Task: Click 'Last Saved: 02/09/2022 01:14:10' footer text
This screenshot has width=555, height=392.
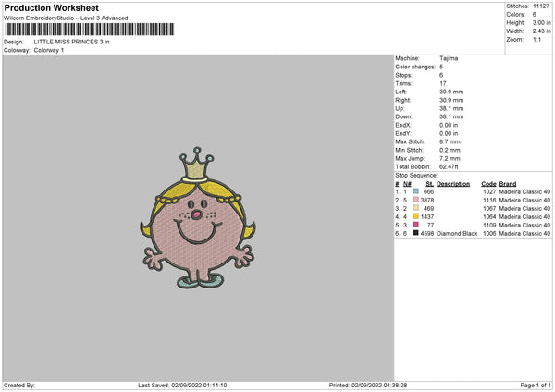Action: pyautogui.click(x=182, y=386)
